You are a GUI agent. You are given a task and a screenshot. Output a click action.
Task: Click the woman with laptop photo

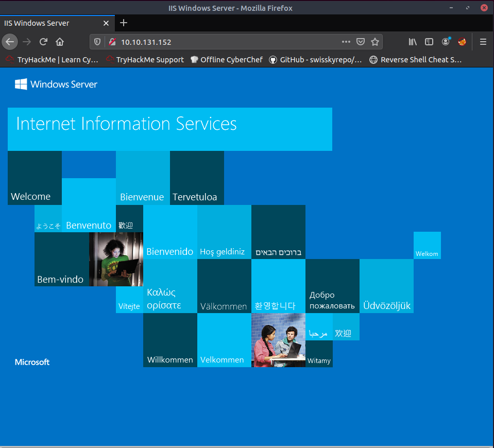tap(116, 260)
